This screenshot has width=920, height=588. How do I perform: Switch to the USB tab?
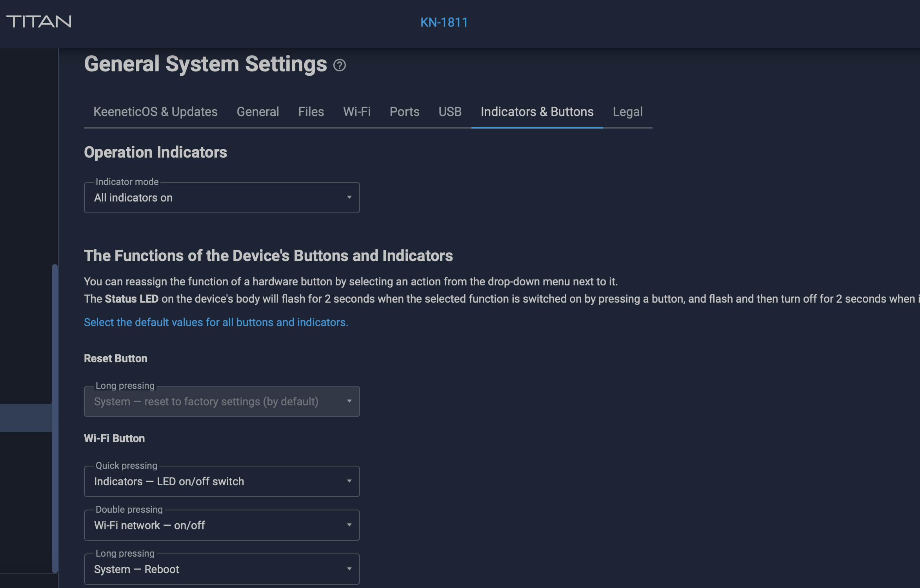coord(450,112)
